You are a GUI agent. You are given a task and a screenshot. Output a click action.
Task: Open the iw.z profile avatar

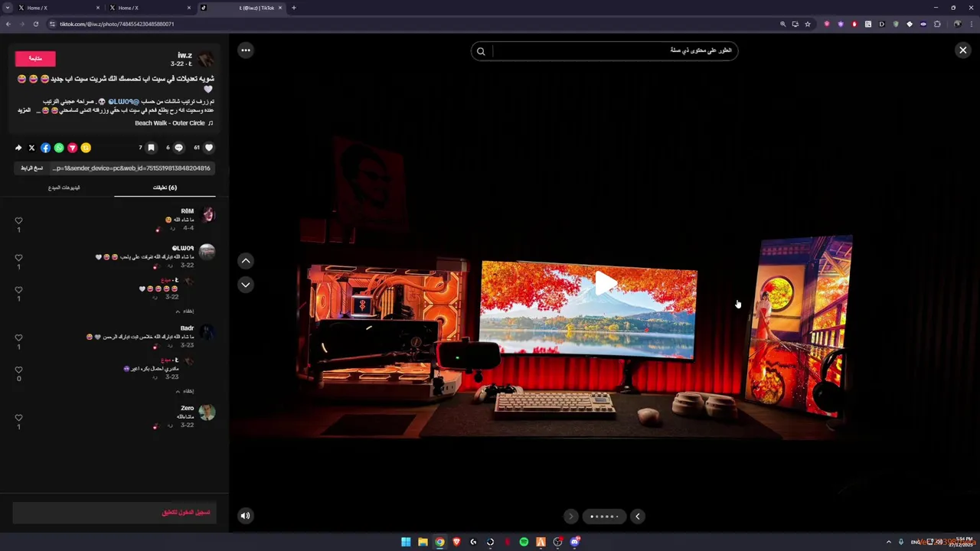(x=206, y=59)
